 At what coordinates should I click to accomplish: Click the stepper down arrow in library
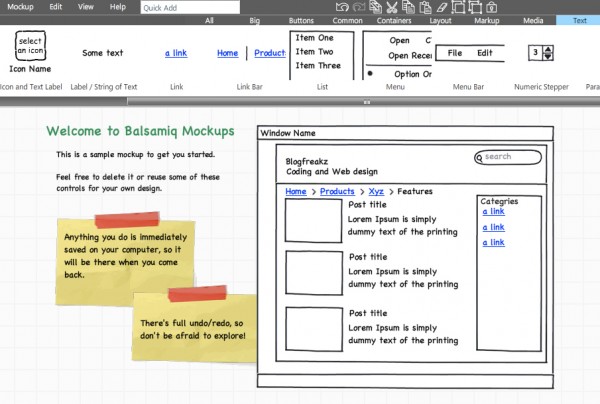point(548,56)
